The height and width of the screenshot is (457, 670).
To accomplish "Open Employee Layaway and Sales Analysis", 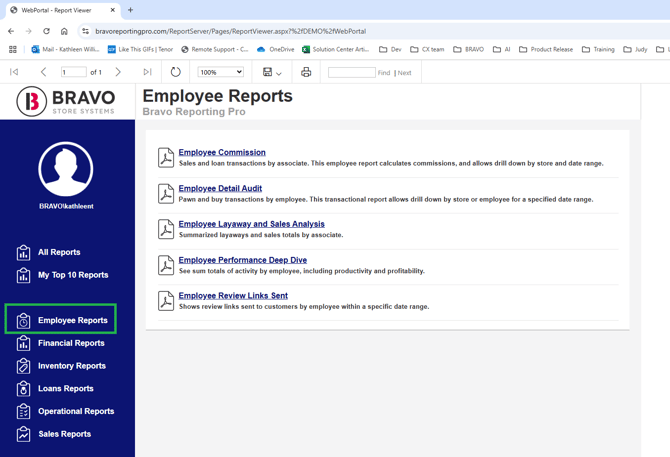I will pyautogui.click(x=251, y=224).
